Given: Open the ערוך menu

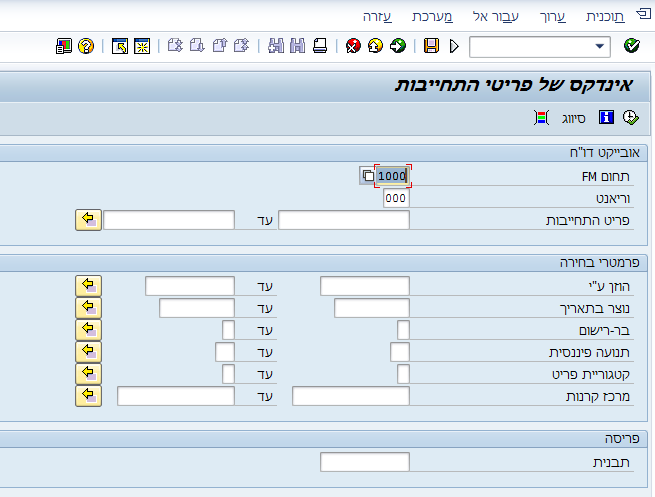Looking at the screenshot, I should point(552,17).
